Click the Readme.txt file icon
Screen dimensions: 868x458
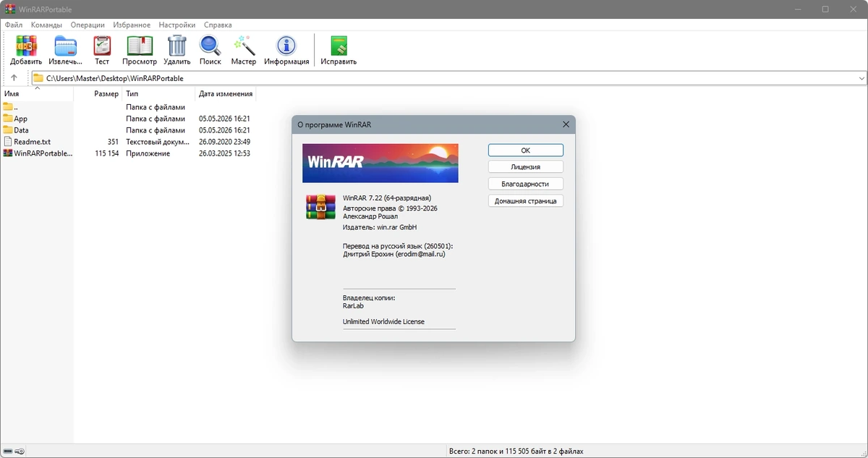coord(8,142)
